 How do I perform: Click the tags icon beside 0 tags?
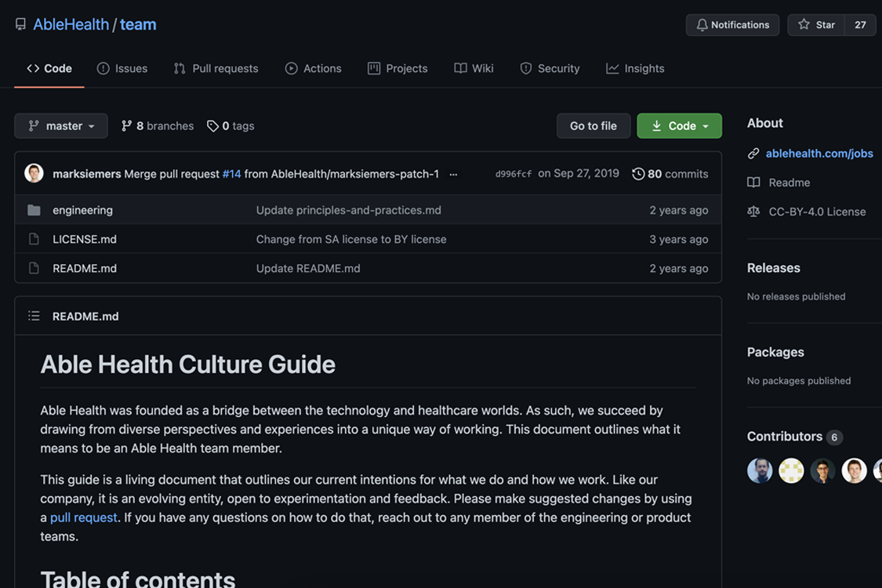tap(212, 126)
